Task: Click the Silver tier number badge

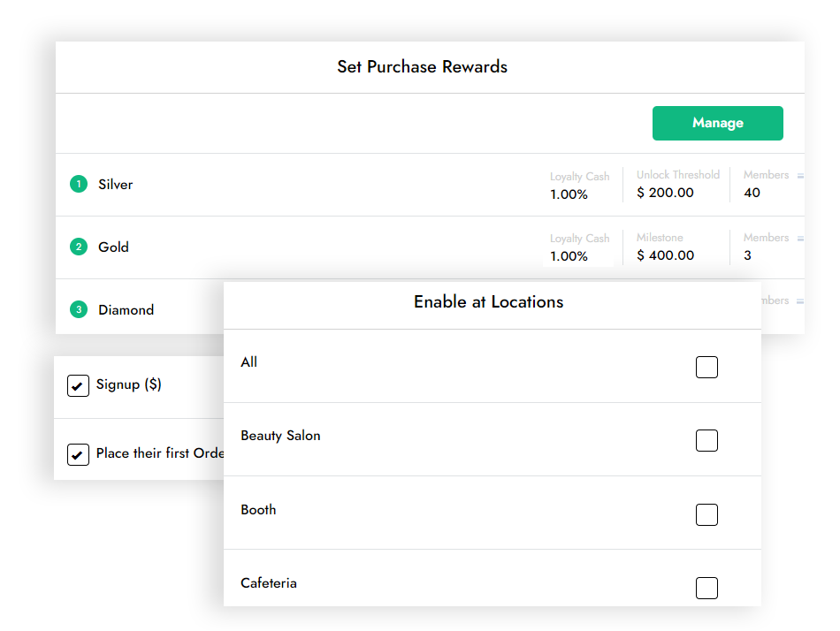Action: pos(77,185)
